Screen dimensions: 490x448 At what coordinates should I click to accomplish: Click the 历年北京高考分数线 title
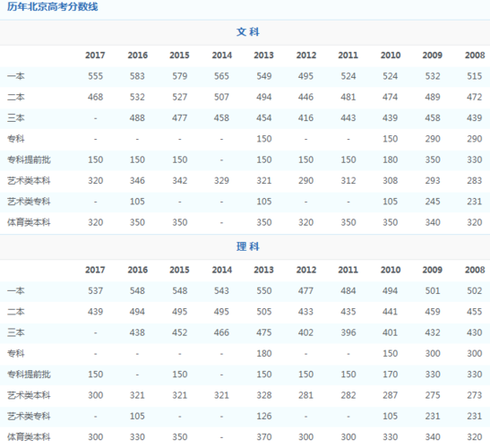click(53, 6)
